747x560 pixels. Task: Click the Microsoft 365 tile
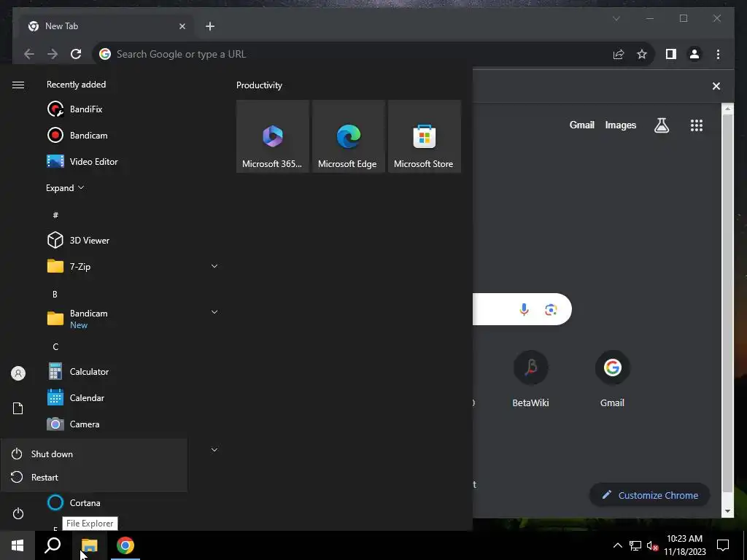coord(273,136)
